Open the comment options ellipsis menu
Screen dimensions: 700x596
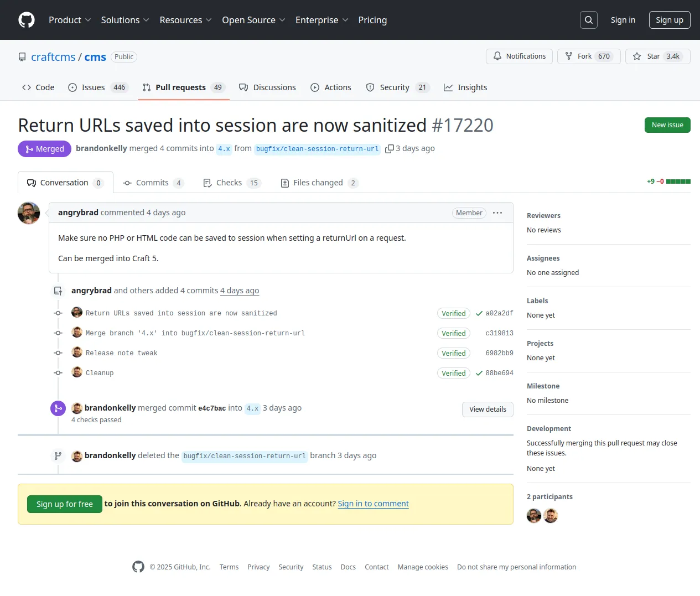497,213
